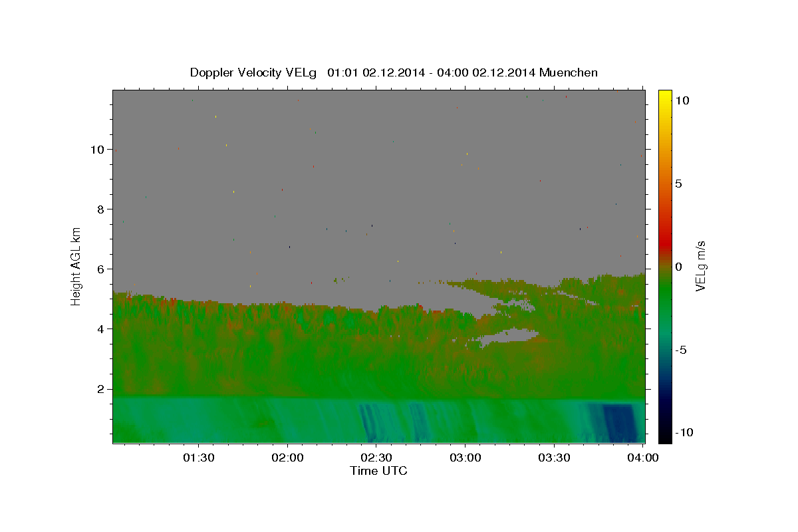Image resolution: width=798 pixels, height=532 pixels.
Task: Click the colorbar value 5 label
Action: coord(678,184)
